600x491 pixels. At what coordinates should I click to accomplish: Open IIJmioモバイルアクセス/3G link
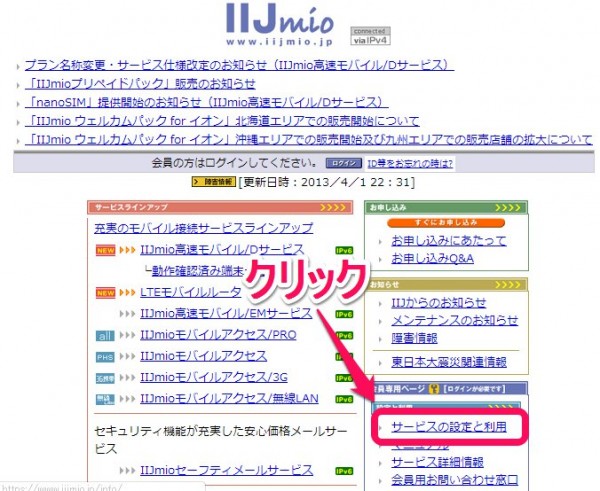(x=214, y=377)
